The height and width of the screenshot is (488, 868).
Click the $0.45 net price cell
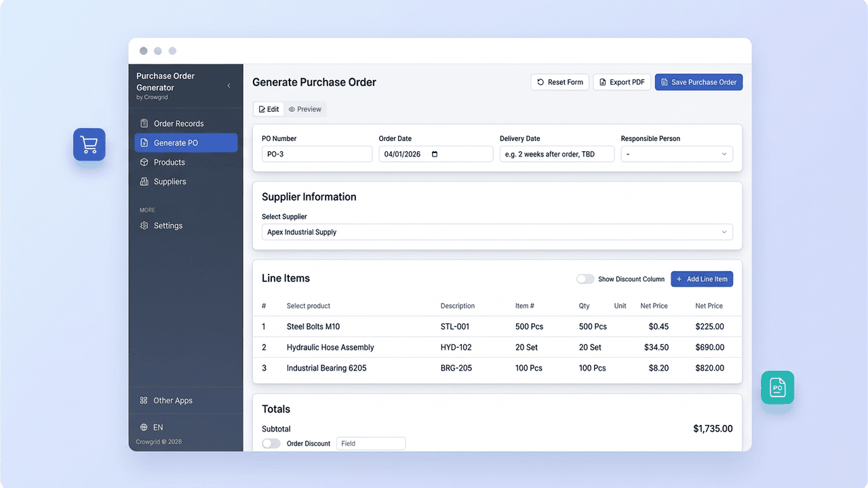tap(658, 327)
